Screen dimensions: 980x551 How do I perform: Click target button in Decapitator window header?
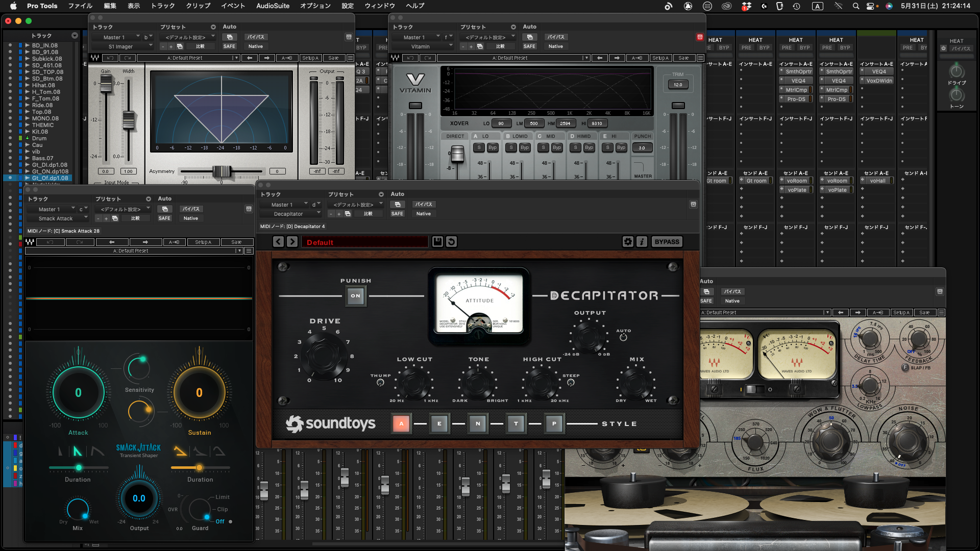694,204
